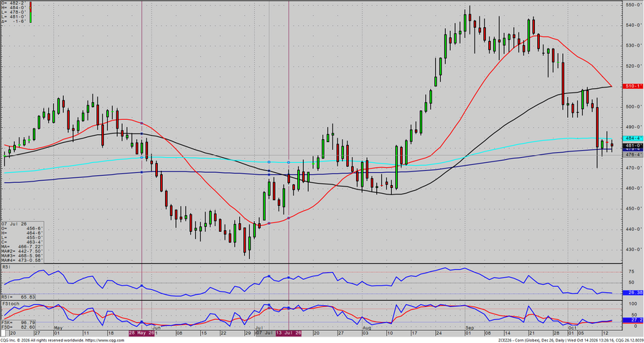Viewport: 644px width, 343px height.
Task: Click the black 481-0' last price tag
Action: point(633,146)
